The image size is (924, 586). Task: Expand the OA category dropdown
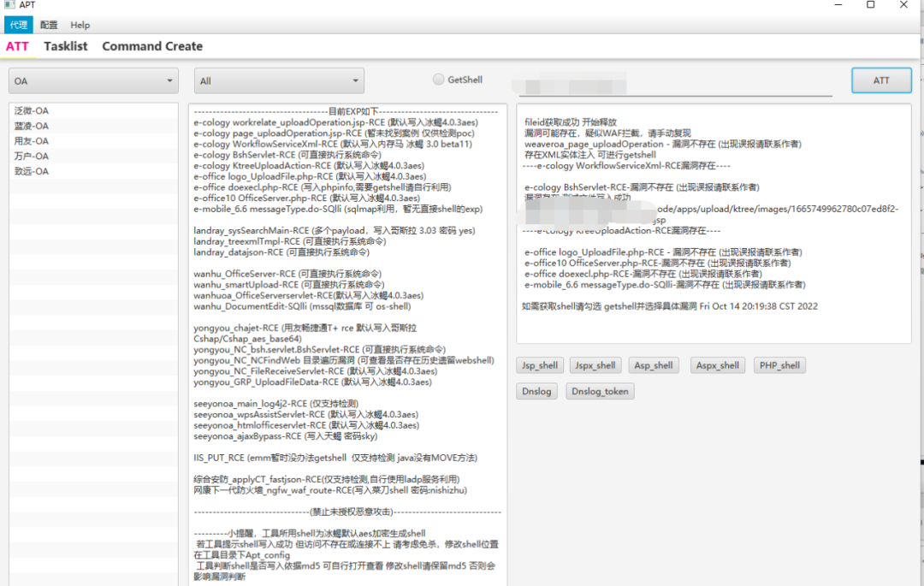(x=94, y=80)
